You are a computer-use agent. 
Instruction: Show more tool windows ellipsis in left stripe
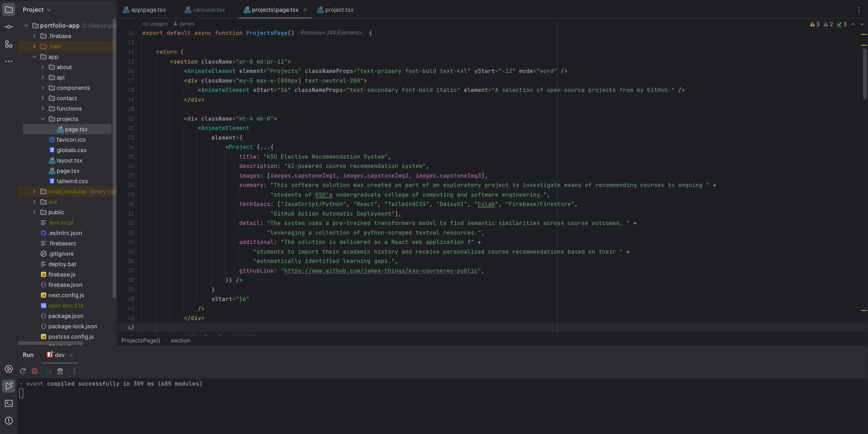click(9, 62)
